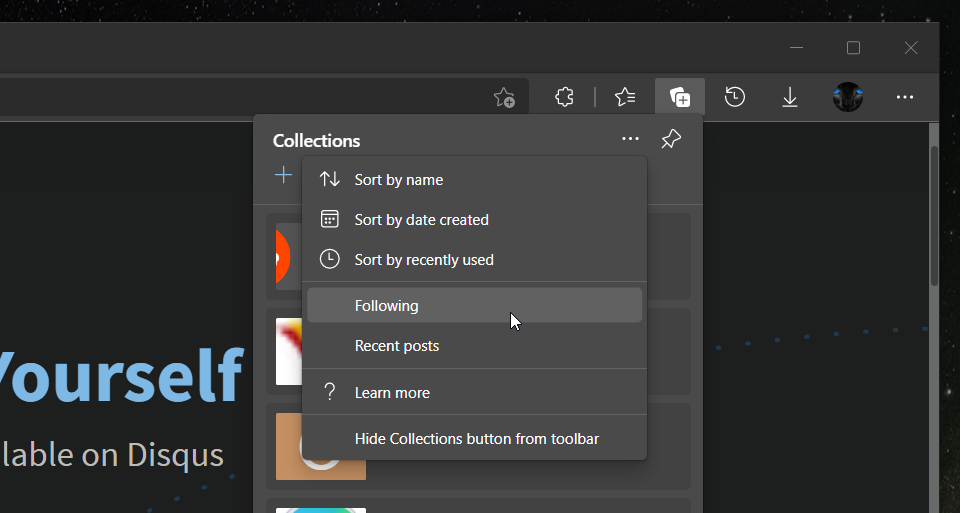Open the History clock icon

pos(735,97)
